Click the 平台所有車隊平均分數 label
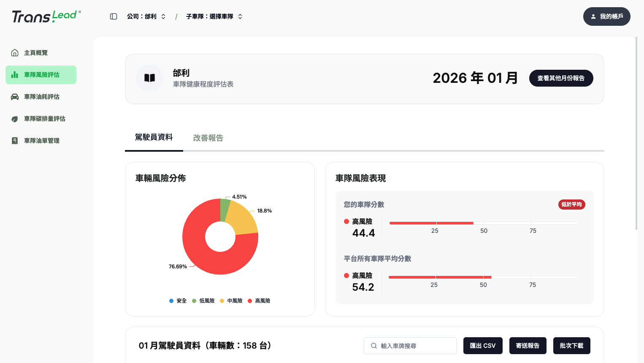 377,259
